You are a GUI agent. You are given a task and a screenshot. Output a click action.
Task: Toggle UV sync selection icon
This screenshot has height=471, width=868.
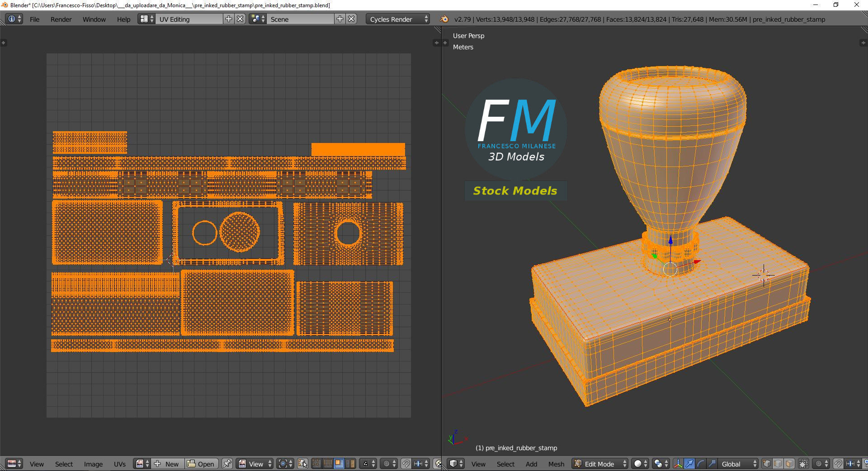(302, 464)
